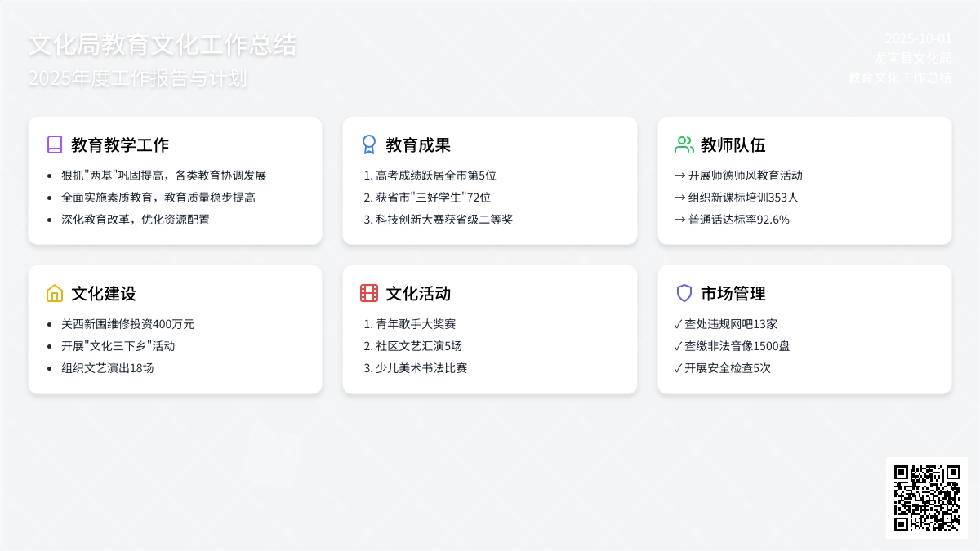Select the 教育成果 card heading
The width and height of the screenshot is (980, 551).
pos(418,145)
